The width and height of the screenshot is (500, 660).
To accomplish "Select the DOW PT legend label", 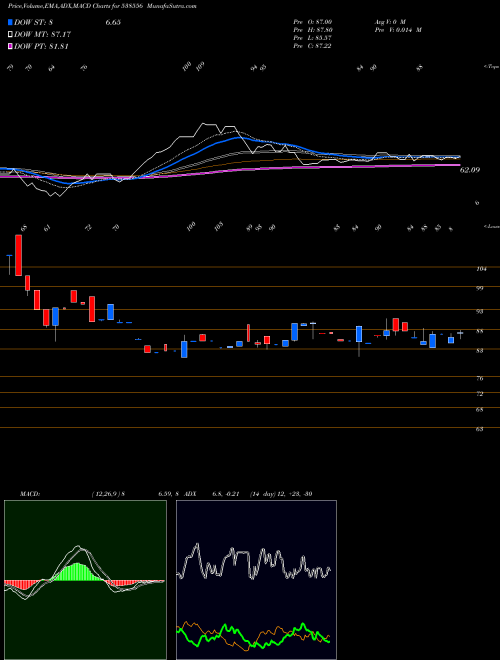I will coord(42,46).
